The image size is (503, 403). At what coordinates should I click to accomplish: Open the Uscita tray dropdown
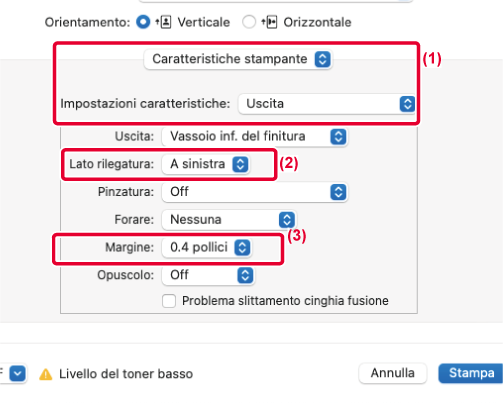(x=255, y=136)
